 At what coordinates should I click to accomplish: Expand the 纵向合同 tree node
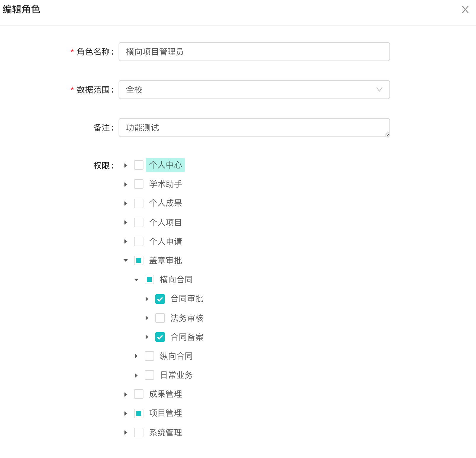click(x=136, y=356)
